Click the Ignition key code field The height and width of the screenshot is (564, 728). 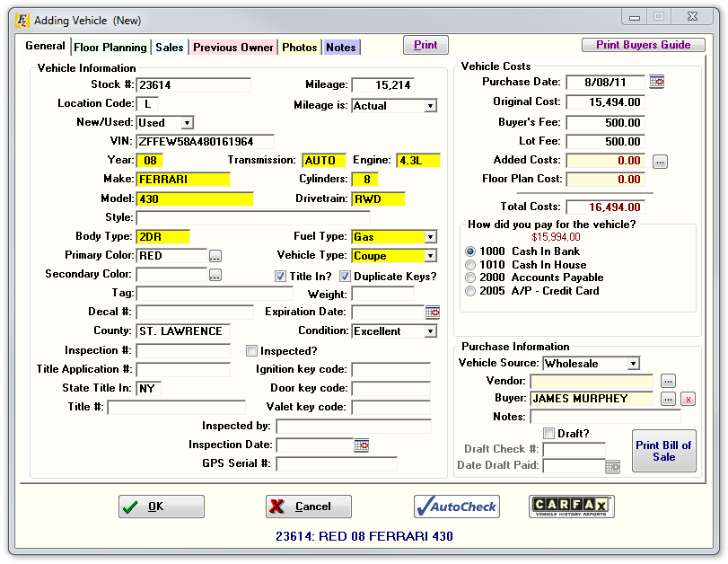point(390,370)
